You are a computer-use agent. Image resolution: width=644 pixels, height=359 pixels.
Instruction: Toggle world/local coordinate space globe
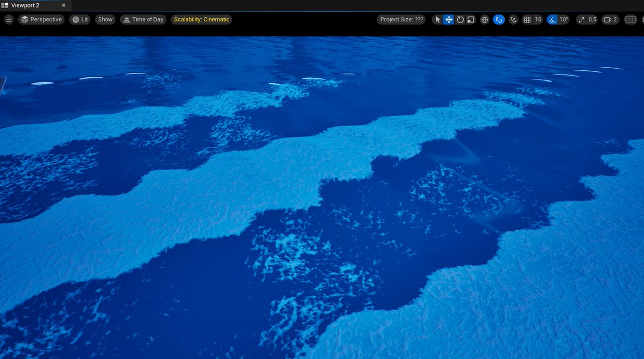pos(485,19)
